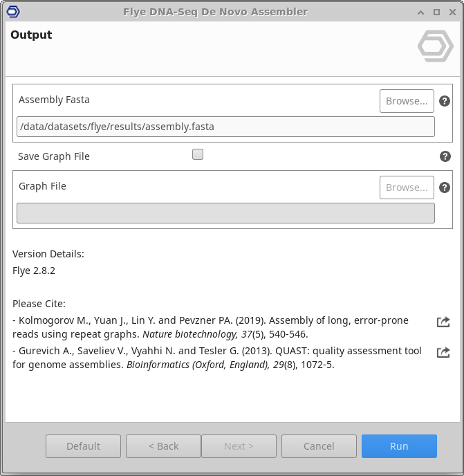The height and width of the screenshot is (476, 464).
Task: Close the Flye assembler window
Action: point(451,12)
